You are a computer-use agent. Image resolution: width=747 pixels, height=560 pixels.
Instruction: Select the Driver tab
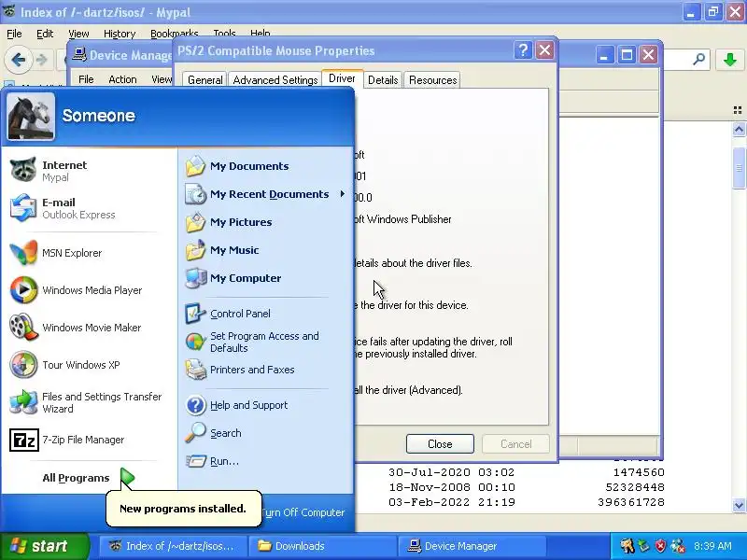[342, 78]
